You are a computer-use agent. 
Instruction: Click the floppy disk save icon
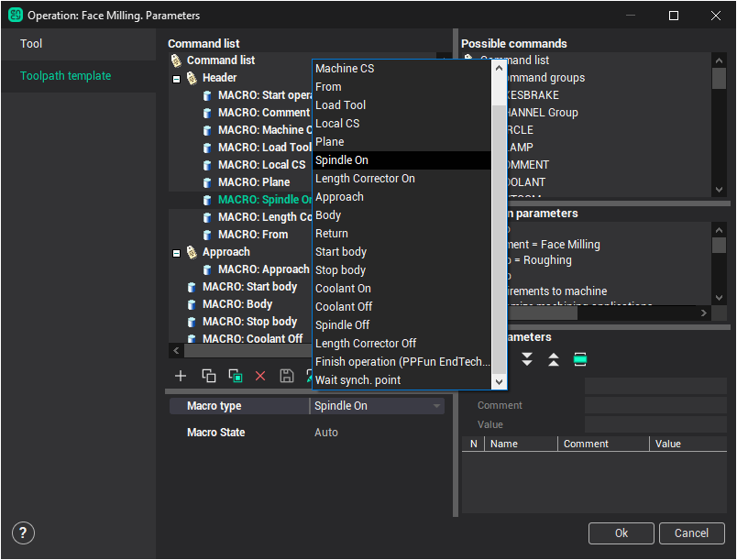click(x=287, y=376)
